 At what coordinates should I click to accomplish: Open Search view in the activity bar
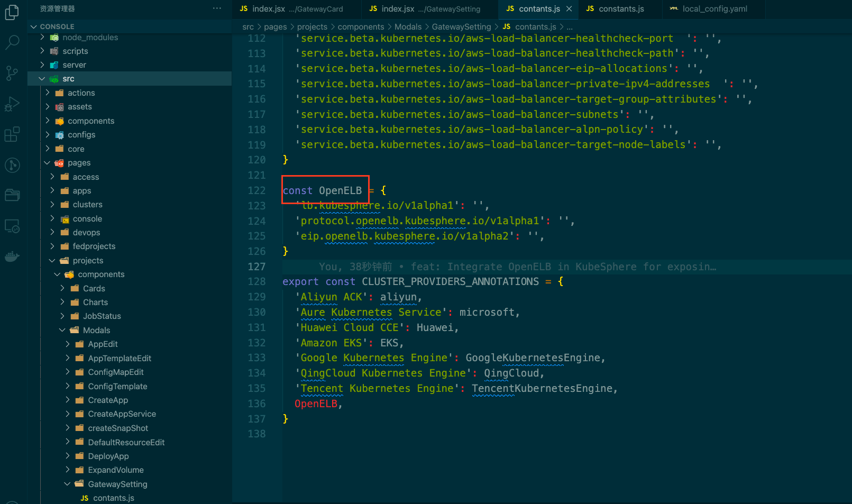pos(12,42)
